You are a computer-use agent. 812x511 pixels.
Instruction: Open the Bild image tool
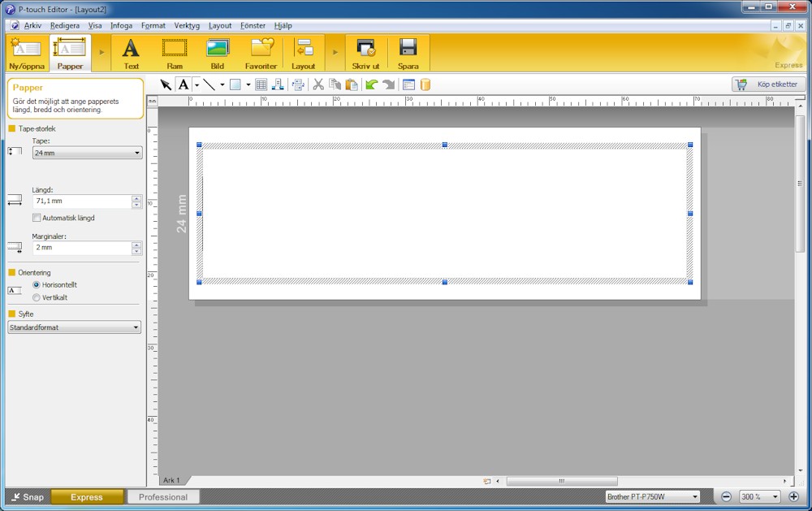coord(218,53)
